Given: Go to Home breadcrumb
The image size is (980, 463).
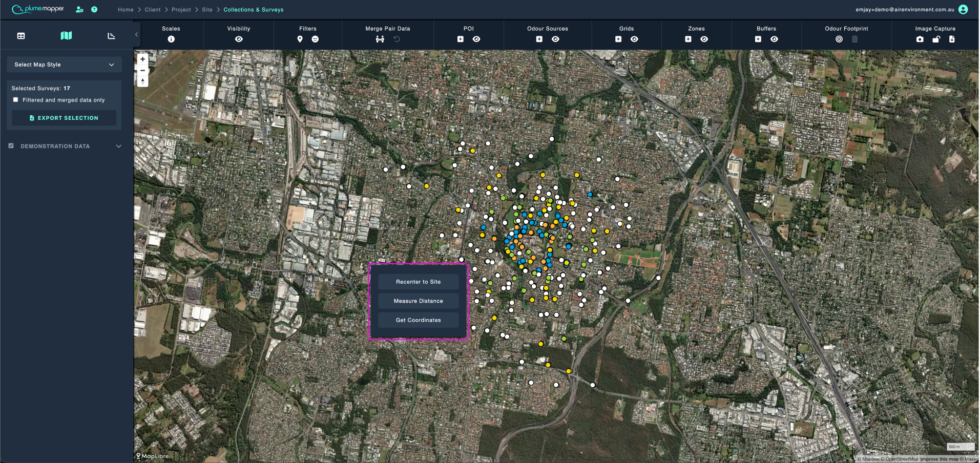Looking at the screenshot, I should pyautogui.click(x=126, y=10).
